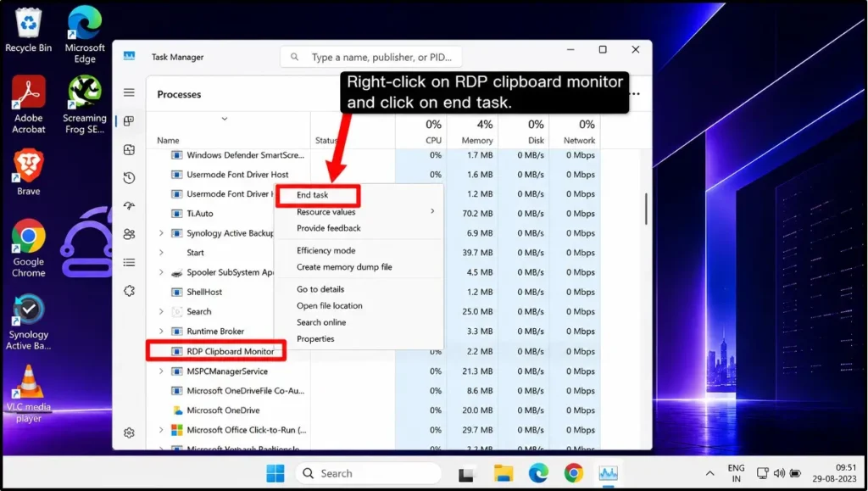Sort processes by Disk column
The image size is (868, 491).
click(524, 131)
